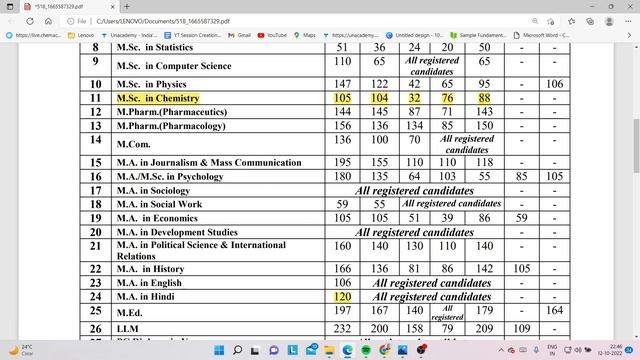Open the https://unacademy bookmark

point(351,36)
